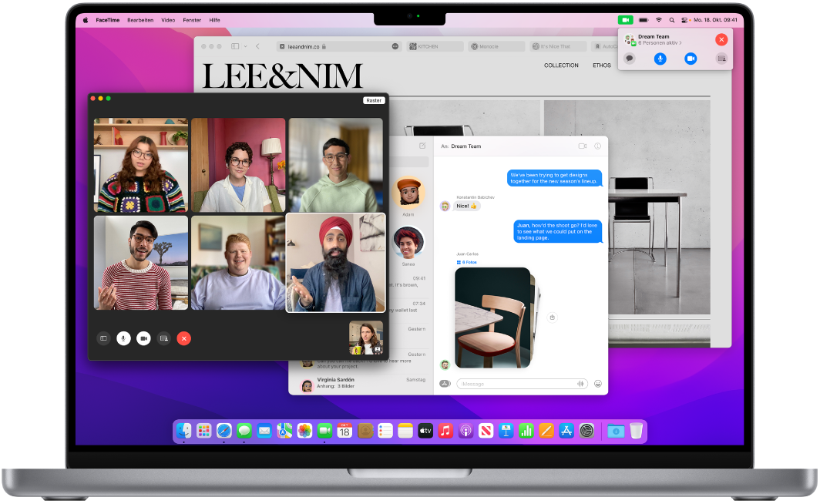Click the iMessage text input field

click(x=509, y=383)
